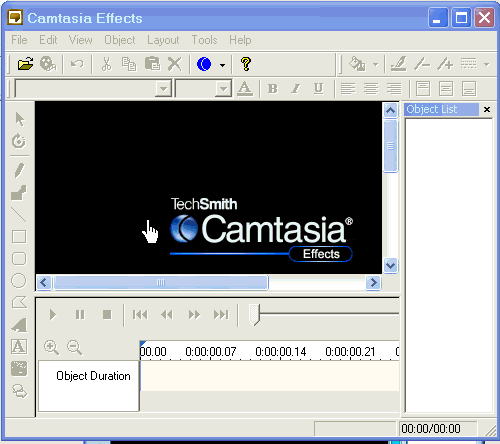The height and width of the screenshot is (444, 500).
Task: Toggle bold text formatting
Action: pos(273,89)
